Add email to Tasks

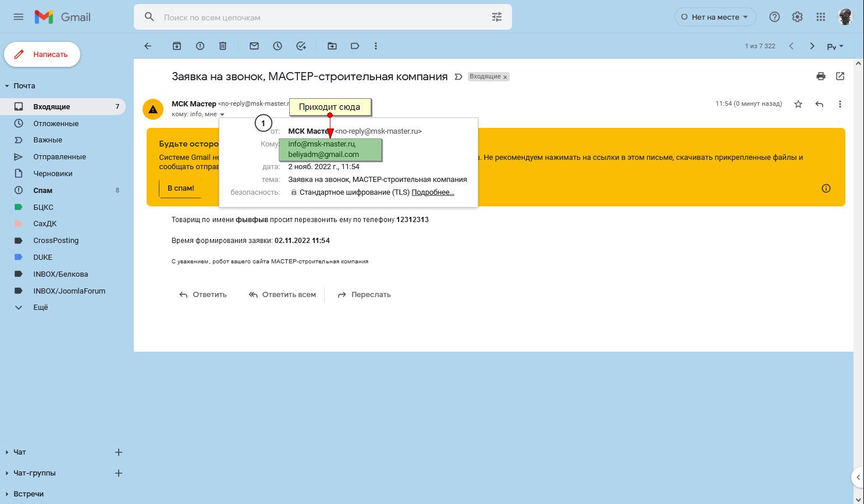[301, 46]
